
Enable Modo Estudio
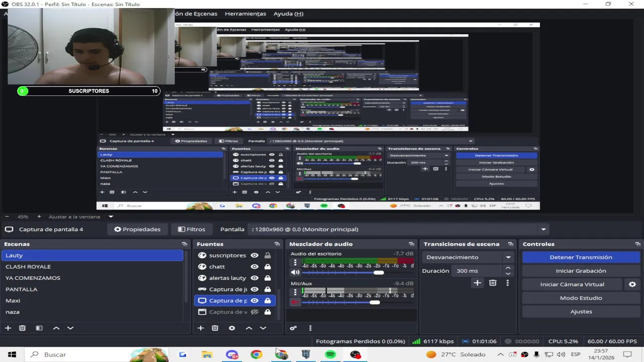581,298
